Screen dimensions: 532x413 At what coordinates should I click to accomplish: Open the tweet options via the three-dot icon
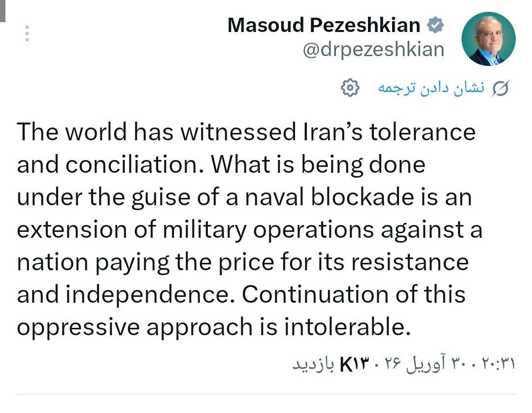pos(27,32)
